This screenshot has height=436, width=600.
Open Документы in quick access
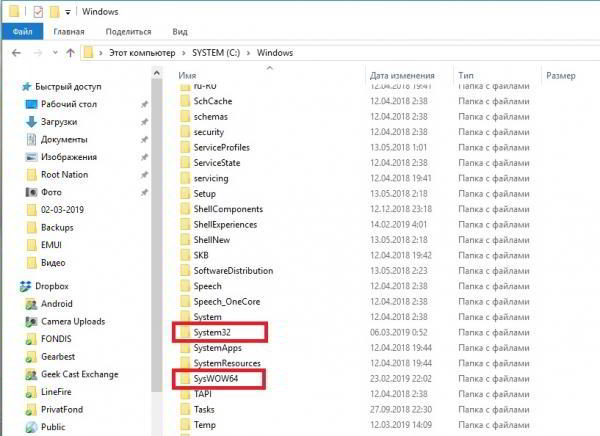pyautogui.click(x=64, y=139)
